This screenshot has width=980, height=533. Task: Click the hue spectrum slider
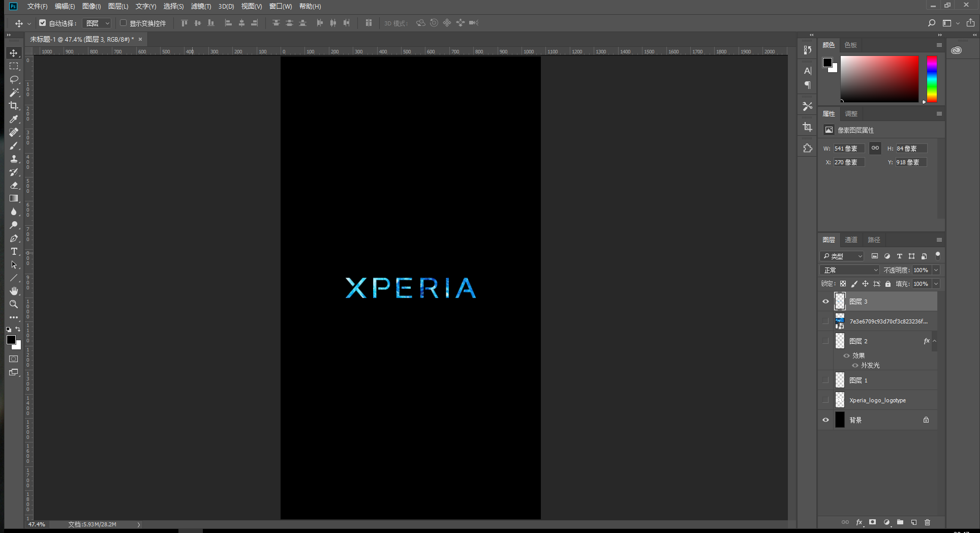pyautogui.click(x=932, y=79)
